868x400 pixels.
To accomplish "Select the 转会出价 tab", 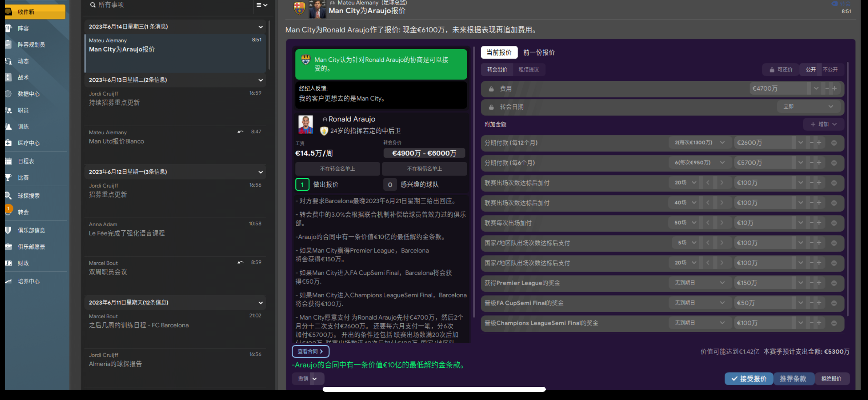I will pyautogui.click(x=497, y=70).
